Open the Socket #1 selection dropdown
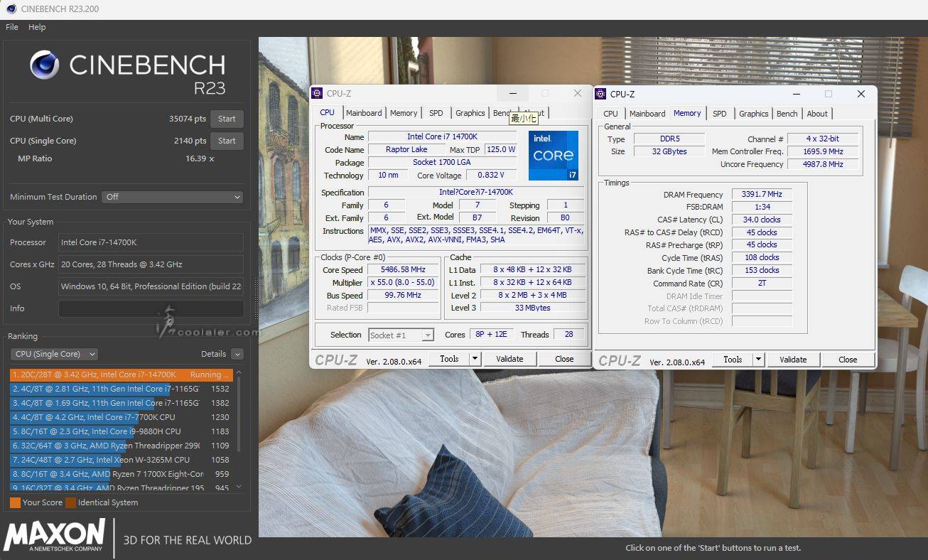 (401, 335)
